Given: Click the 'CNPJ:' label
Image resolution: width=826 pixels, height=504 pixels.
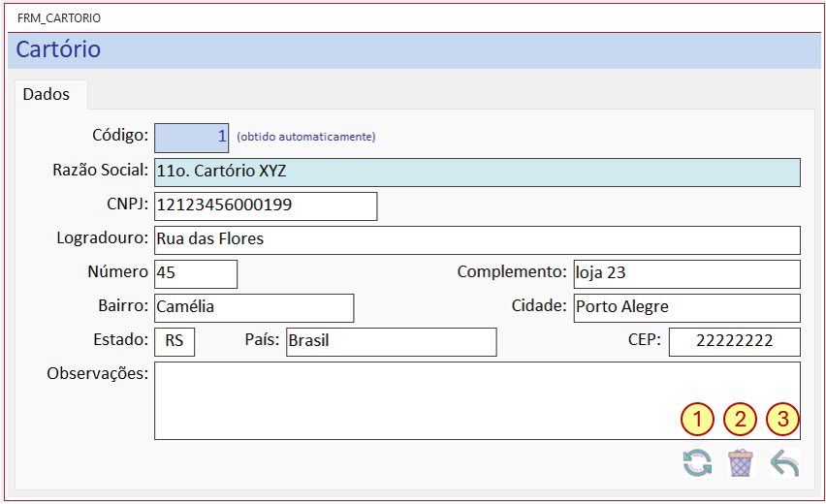Looking at the screenshot, I should [127, 204].
